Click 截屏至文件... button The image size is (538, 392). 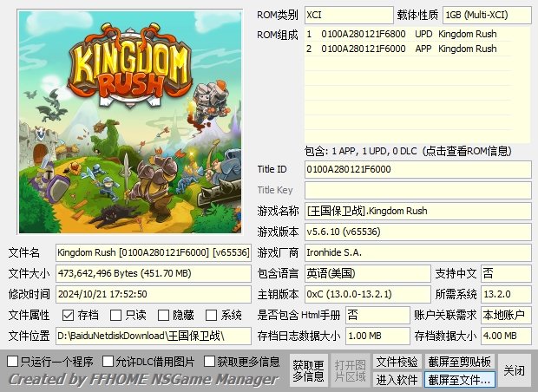point(459,380)
